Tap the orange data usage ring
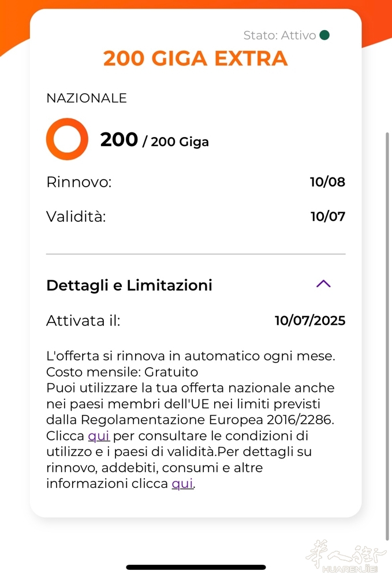The image size is (392, 578). [x=67, y=139]
